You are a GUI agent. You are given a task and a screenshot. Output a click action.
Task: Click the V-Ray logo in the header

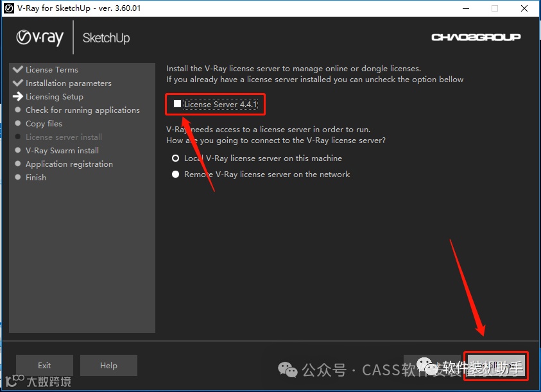coord(40,37)
